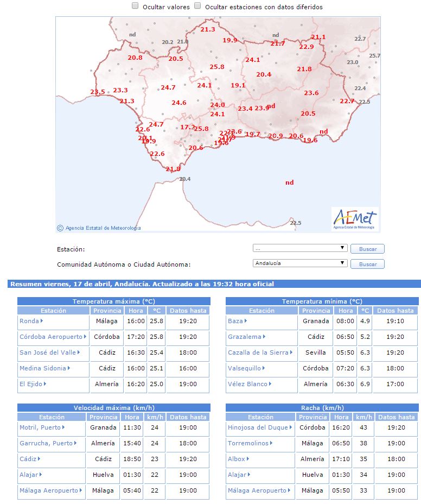
Task: Click the 24.6 value in Sevilla area
Action: click(x=179, y=103)
